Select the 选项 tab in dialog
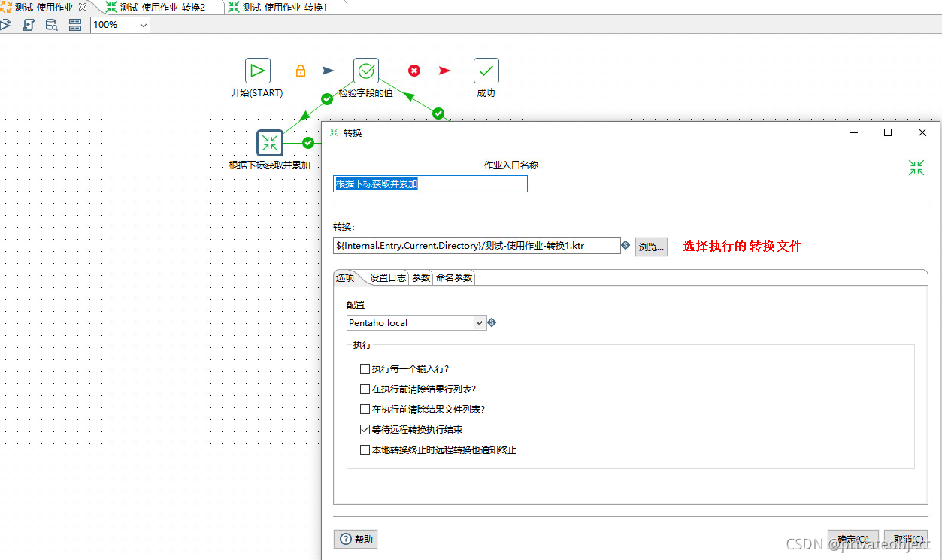 click(345, 277)
